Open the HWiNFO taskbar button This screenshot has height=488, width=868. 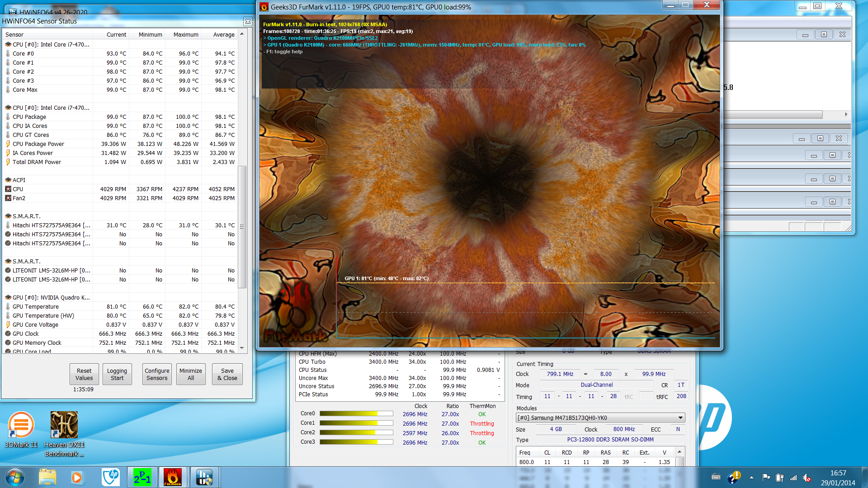(204, 477)
